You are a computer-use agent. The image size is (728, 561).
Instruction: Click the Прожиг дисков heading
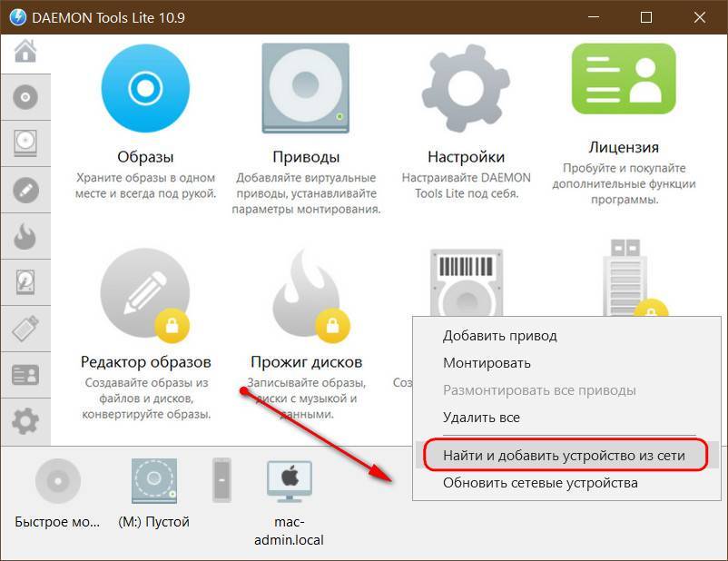(307, 362)
